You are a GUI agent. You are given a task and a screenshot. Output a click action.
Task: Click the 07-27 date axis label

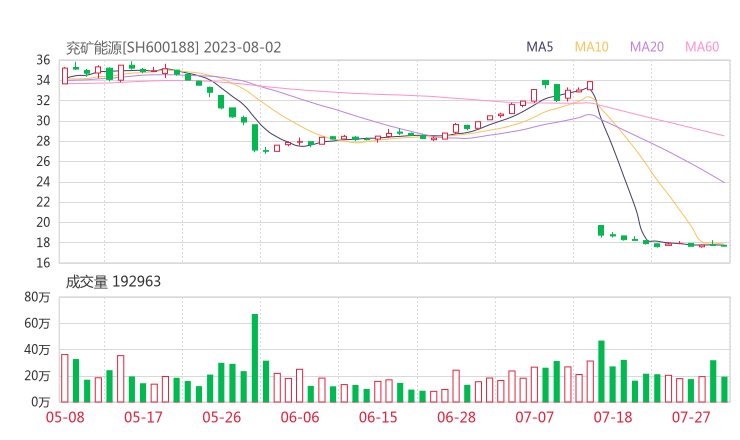[691, 417]
